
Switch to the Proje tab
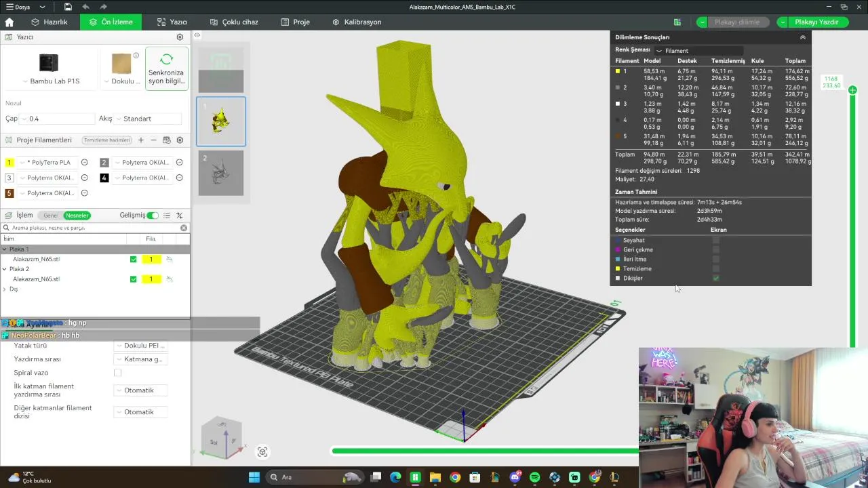pyautogui.click(x=296, y=22)
